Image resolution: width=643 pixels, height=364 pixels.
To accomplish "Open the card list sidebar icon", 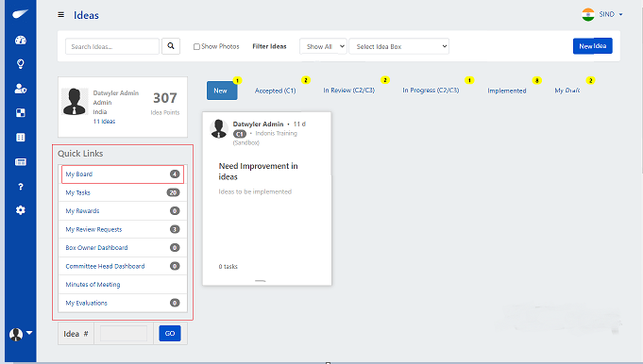I will pyautogui.click(x=21, y=162).
